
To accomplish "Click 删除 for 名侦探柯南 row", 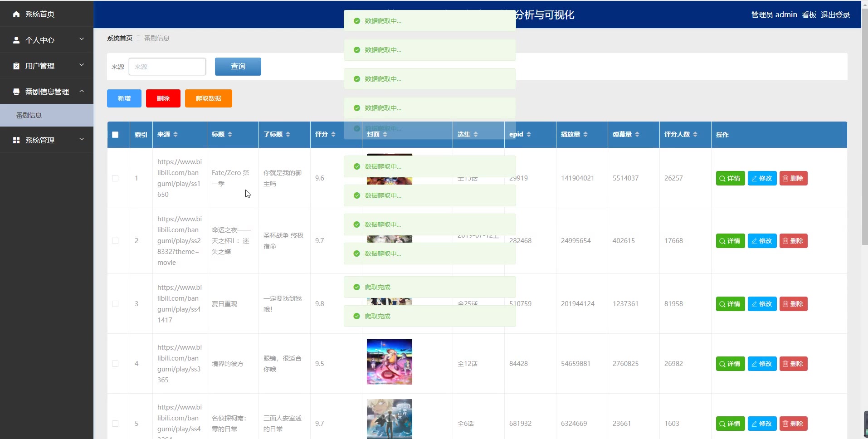I will click(x=793, y=424).
